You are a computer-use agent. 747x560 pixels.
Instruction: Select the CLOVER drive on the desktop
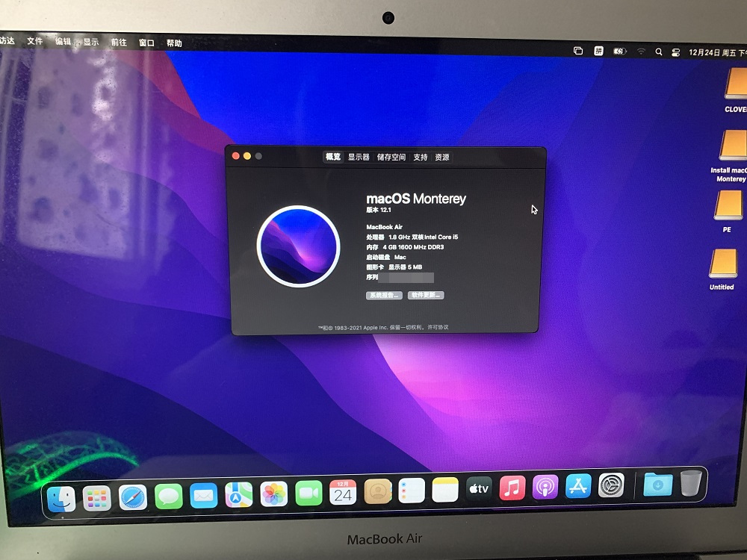pos(735,90)
